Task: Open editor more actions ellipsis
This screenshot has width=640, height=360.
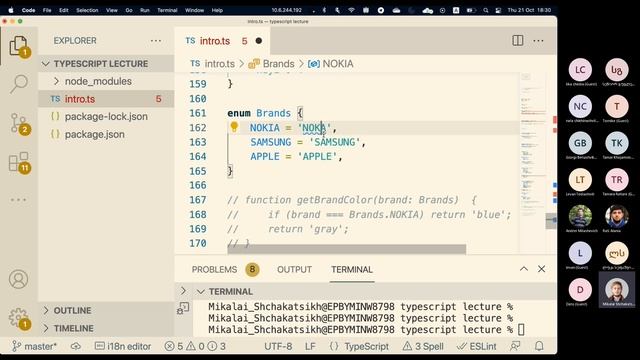Action: 538,40
